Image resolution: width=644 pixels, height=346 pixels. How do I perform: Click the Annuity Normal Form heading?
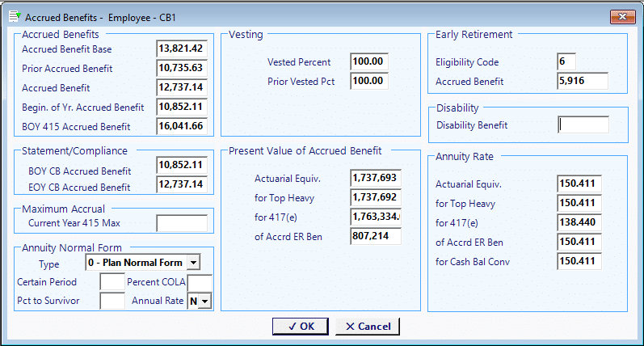click(x=72, y=248)
